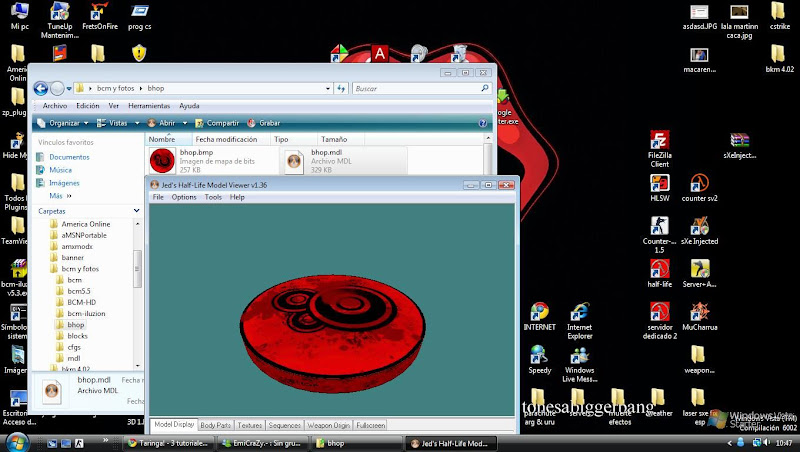
Task: Open Help menu in Model Viewer
Action: coord(237,197)
